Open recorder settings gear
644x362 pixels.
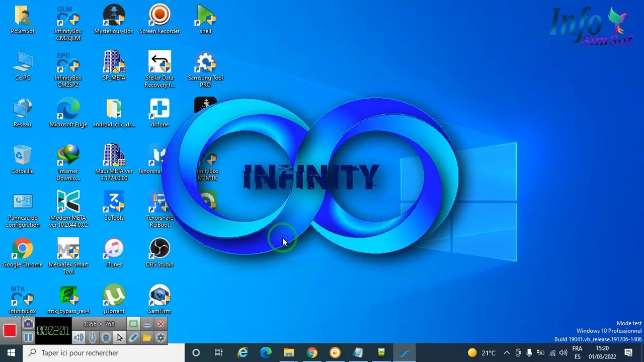tap(160, 337)
